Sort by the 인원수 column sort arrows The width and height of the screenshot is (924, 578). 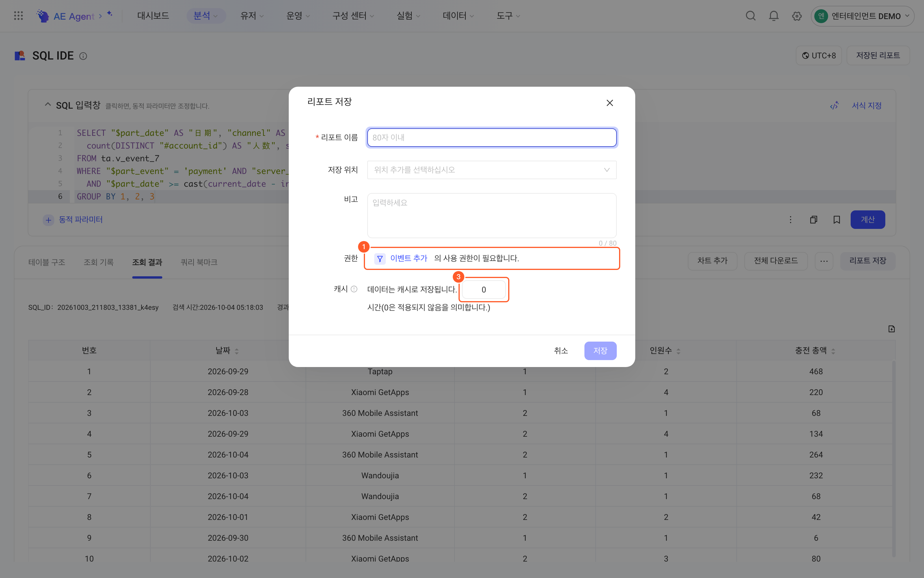(x=679, y=351)
